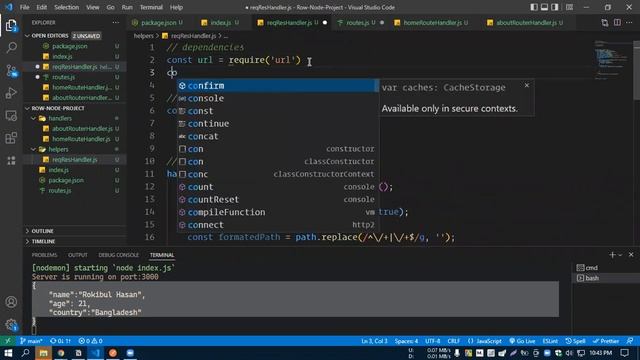Click the Prettier status item
Image resolution: width=640 pixels, height=360 pixels.
[606, 341]
